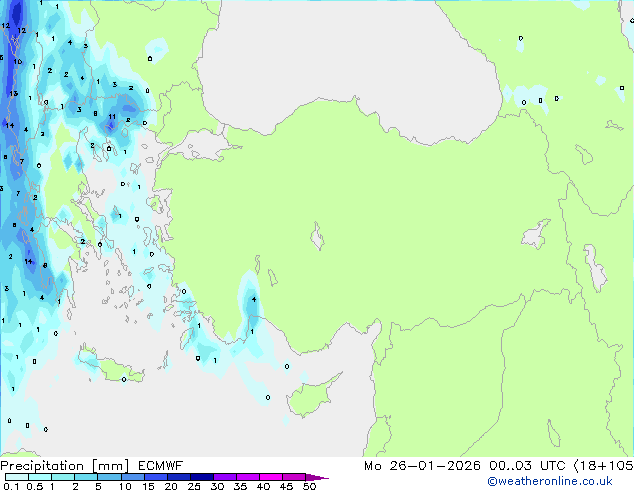The height and width of the screenshot is (490, 634).
Task: Click legend tick label '10'
Action: [x=125, y=486]
